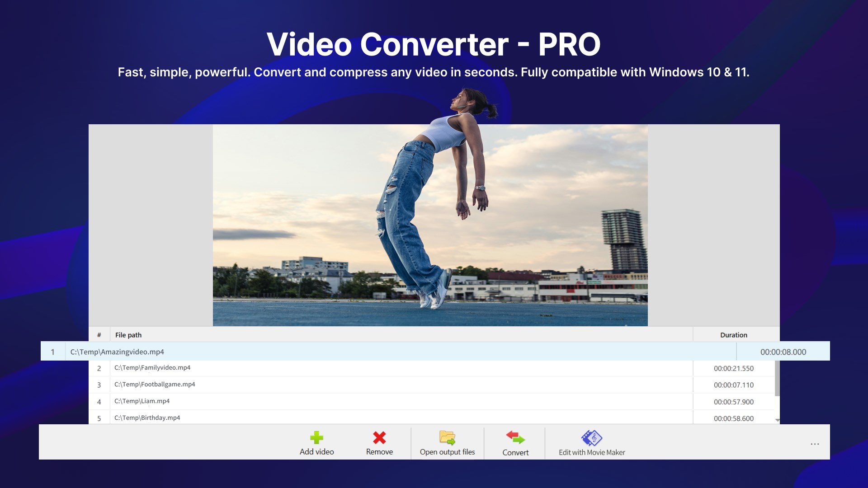Image resolution: width=868 pixels, height=488 pixels.
Task: Click duration 00:00:57.900 cell
Action: tap(733, 402)
